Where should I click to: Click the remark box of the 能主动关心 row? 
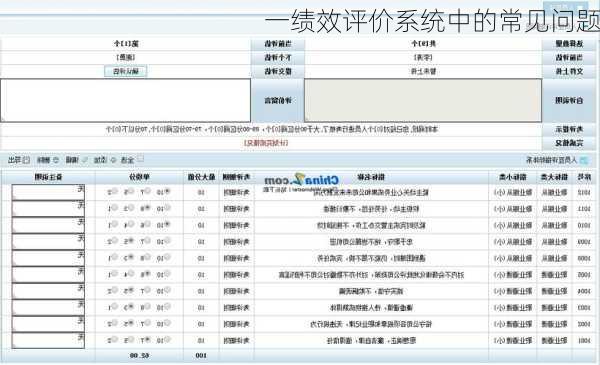(48, 192)
